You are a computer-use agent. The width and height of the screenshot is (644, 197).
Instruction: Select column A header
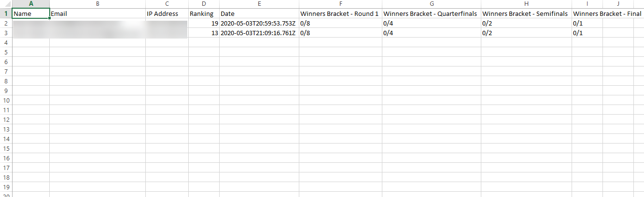pyautogui.click(x=31, y=4)
